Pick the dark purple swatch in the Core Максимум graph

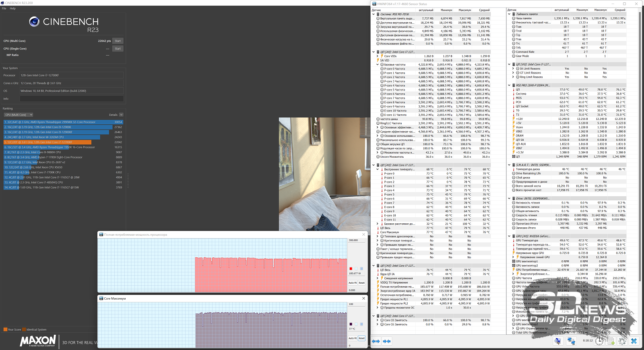point(351,324)
